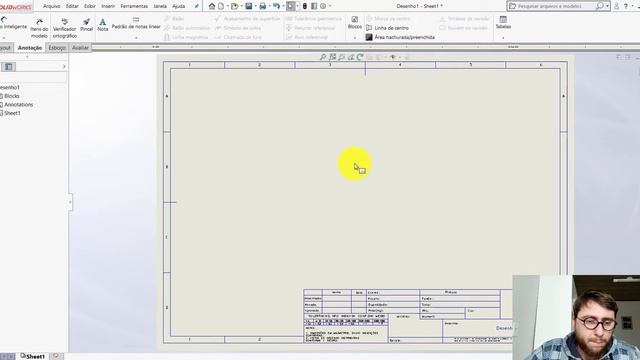The width and height of the screenshot is (640, 360).
Task: Click the Rebuild traffic light icon
Action: tap(304, 6)
